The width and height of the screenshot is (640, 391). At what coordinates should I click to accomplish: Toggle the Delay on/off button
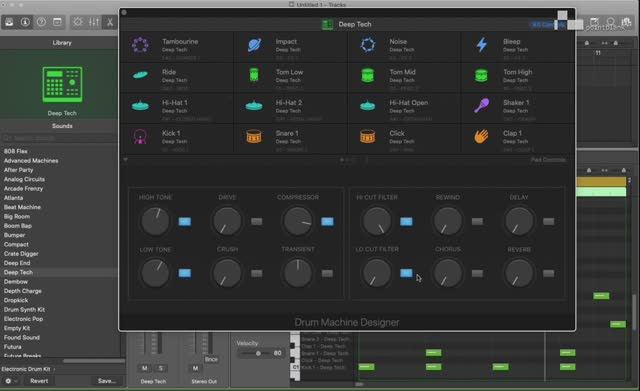pos(549,221)
